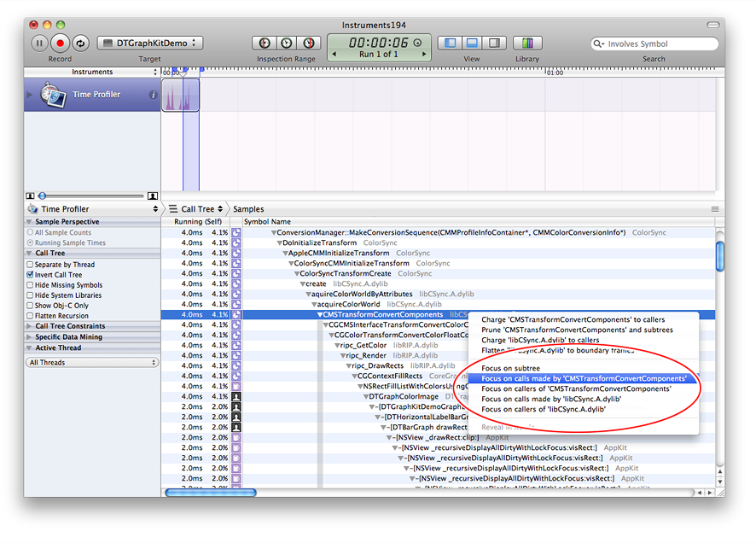Uncheck Invert Call Tree option
Viewport: 756px width, 543px height.
tap(30, 275)
